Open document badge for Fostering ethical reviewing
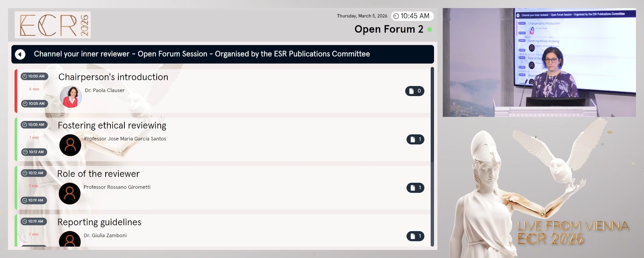Screen dimensions: 644x258 click(415, 139)
